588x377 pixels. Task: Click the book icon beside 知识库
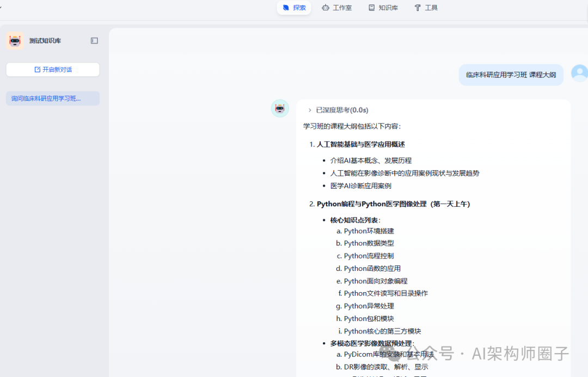point(373,8)
